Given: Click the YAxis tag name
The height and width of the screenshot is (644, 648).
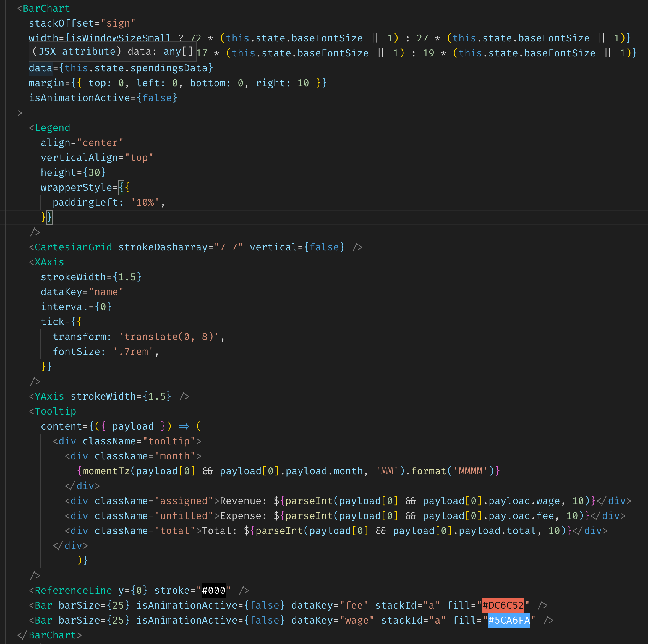Looking at the screenshot, I should [49, 396].
